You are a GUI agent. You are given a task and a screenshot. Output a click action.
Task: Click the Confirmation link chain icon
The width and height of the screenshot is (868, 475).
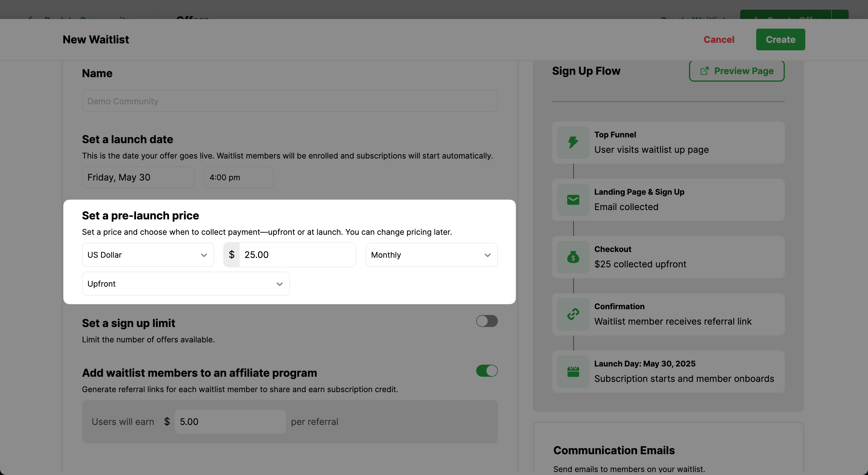coord(573,314)
